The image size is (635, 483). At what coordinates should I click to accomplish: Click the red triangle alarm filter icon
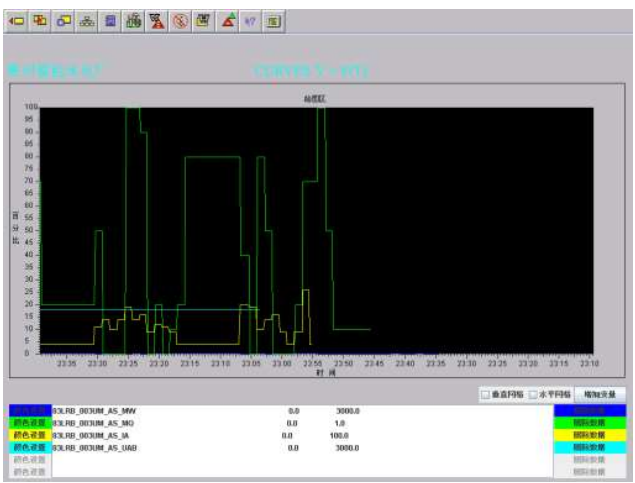157,21
